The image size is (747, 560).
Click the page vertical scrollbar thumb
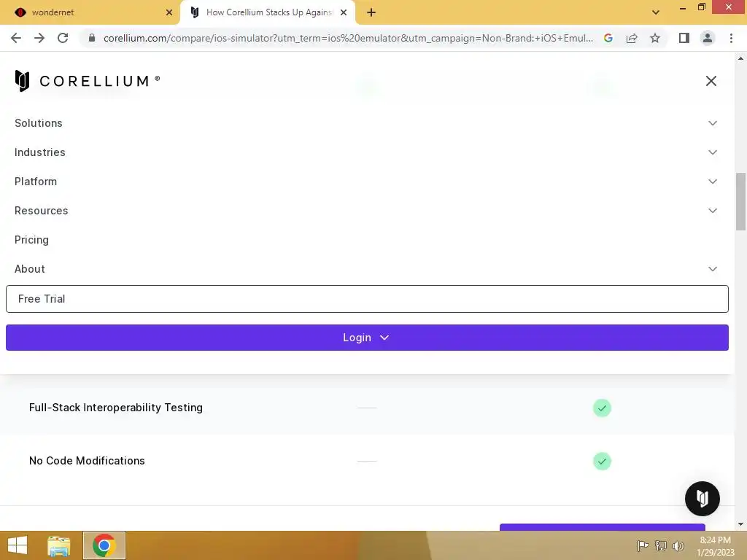pyautogui.click(x=741, y=201)
